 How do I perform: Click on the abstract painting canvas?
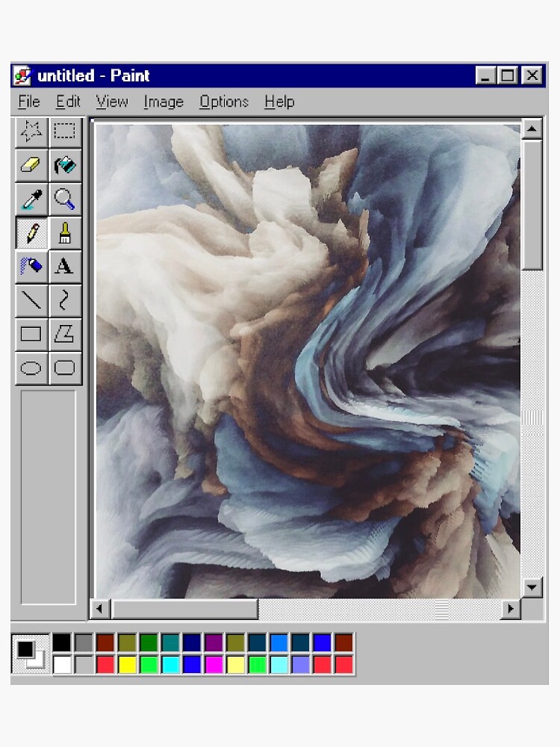tap(308, 361)
